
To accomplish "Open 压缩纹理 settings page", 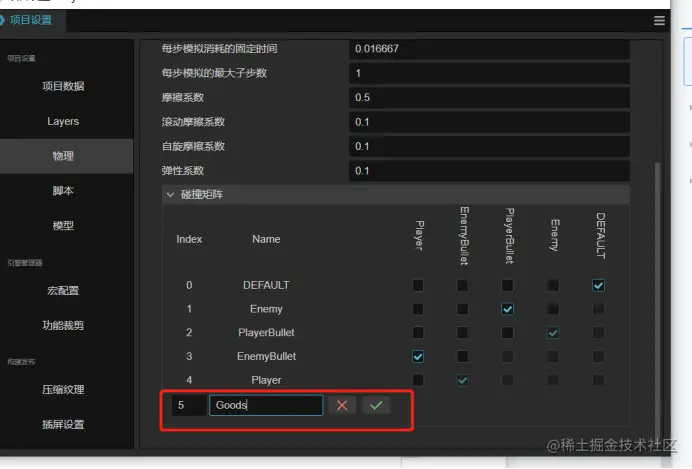I will coord(63,390).
